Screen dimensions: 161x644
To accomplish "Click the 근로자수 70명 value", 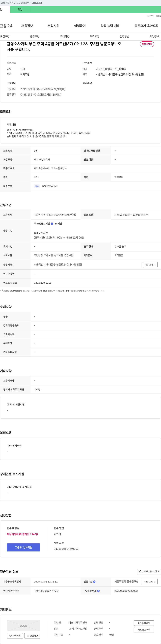I will tap(111, 634).
